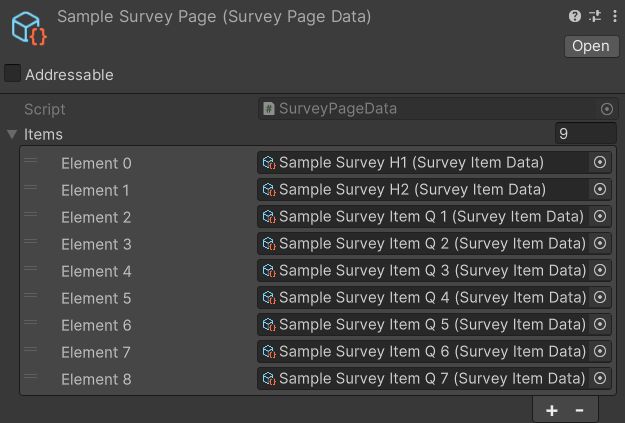Click the Items array size field
The width and height of the screenshot is (625, 423).
(x=585, y=134)
